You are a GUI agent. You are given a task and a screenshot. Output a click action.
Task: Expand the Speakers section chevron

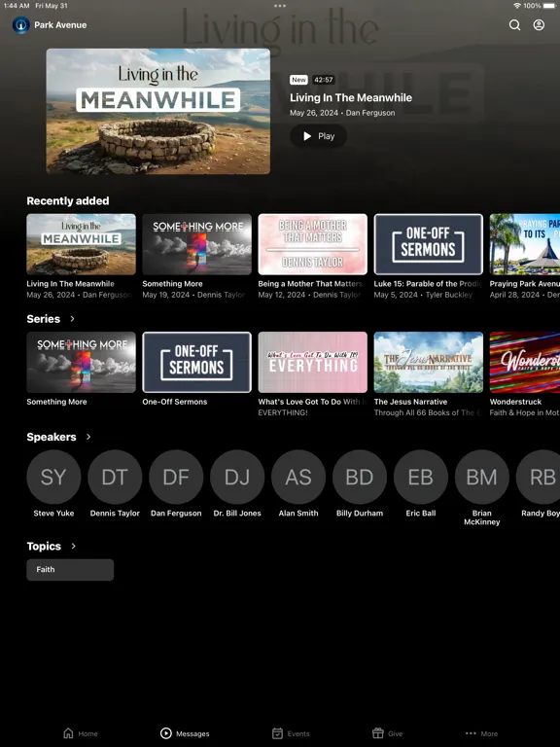click(x=88, y=437)
